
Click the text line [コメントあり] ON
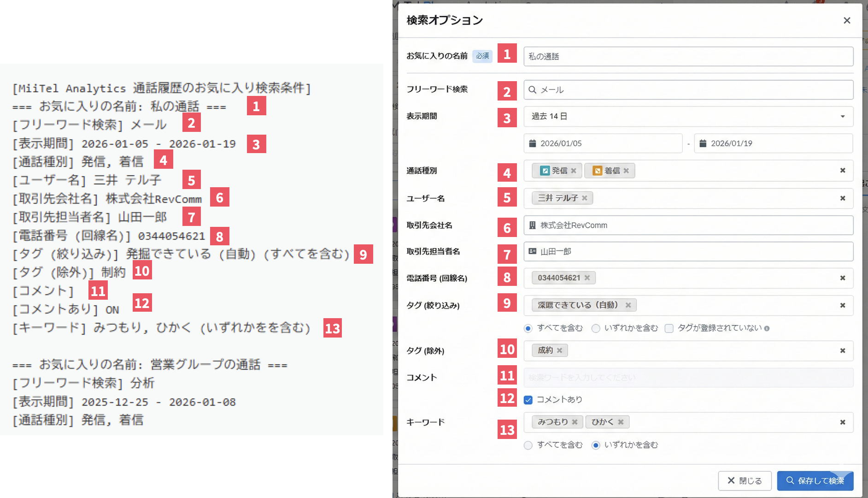65,309
